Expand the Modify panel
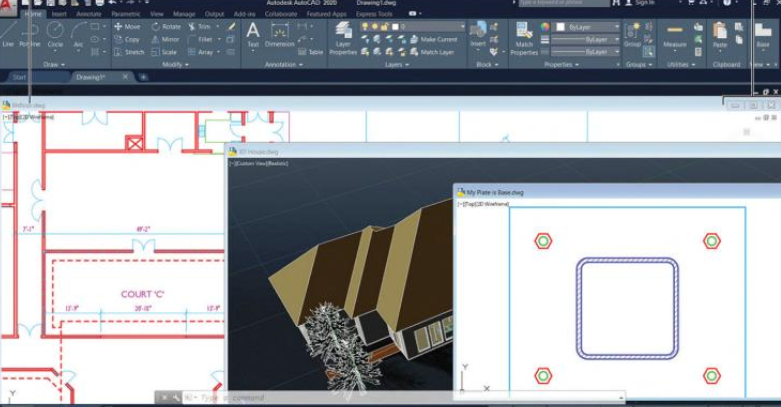 coord(175,64)
